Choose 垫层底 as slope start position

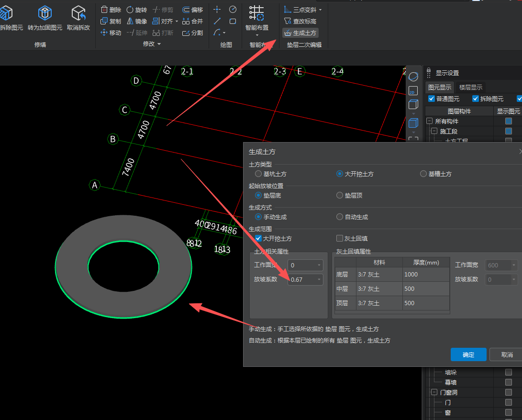click(258, 195)
